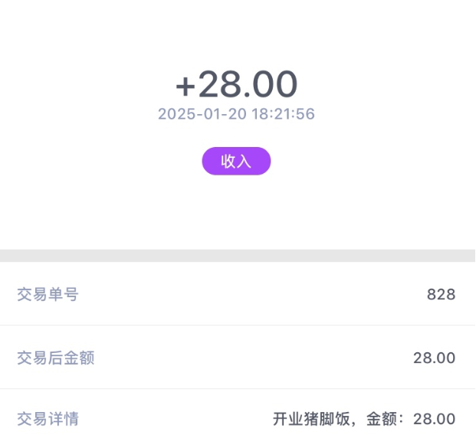Select the +28.00 amount heading

click(x=237, y=84)
